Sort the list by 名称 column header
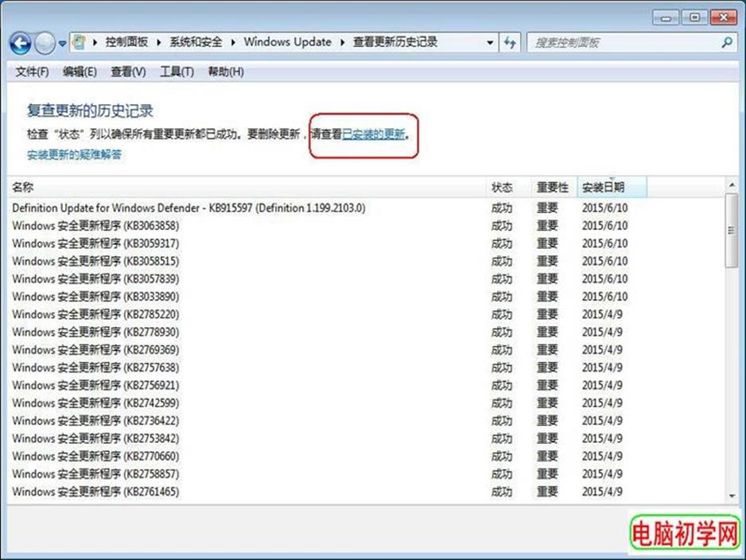Viewport: 746px width, 560px height. 23,188
